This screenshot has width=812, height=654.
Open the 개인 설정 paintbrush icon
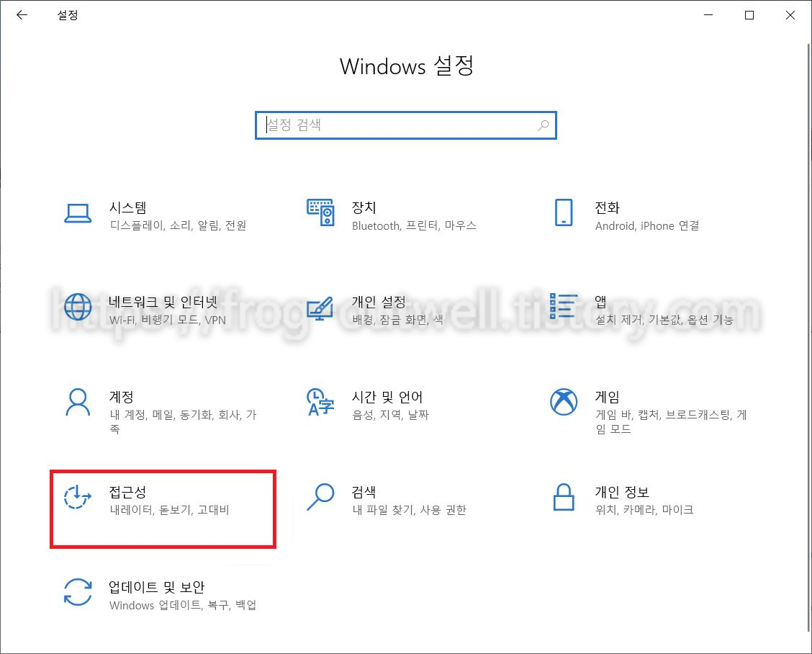click(320, 308)
